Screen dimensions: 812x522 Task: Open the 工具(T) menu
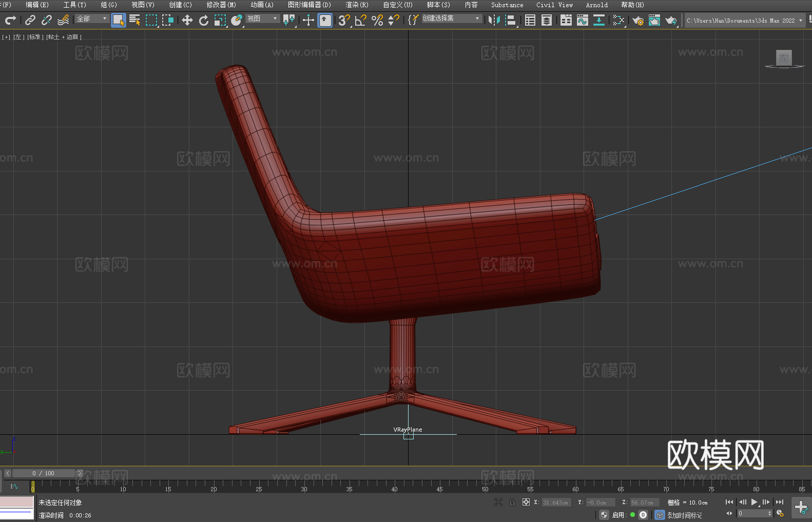coord(75,5)
